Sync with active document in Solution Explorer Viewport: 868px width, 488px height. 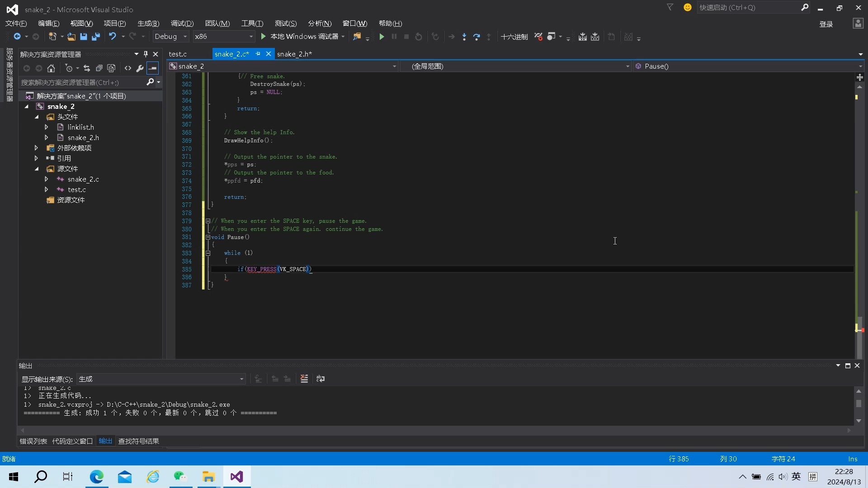tap(87, 68)
